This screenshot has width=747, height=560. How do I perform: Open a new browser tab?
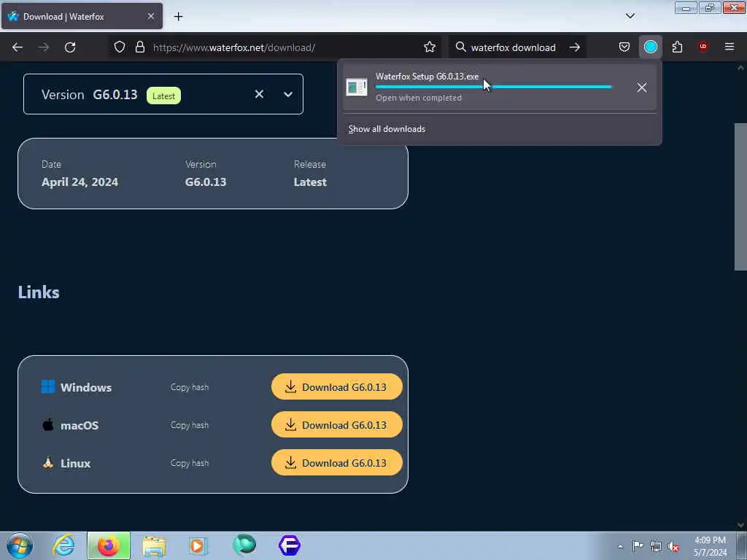178,17
